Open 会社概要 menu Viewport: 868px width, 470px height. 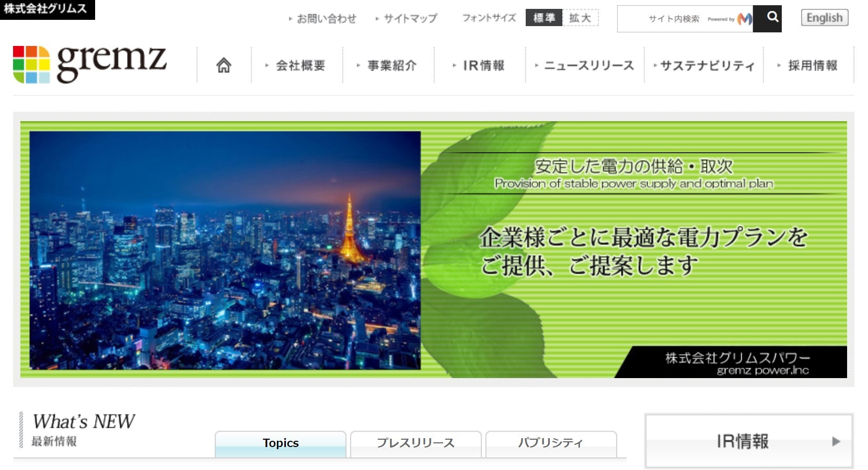click(296, 65)
